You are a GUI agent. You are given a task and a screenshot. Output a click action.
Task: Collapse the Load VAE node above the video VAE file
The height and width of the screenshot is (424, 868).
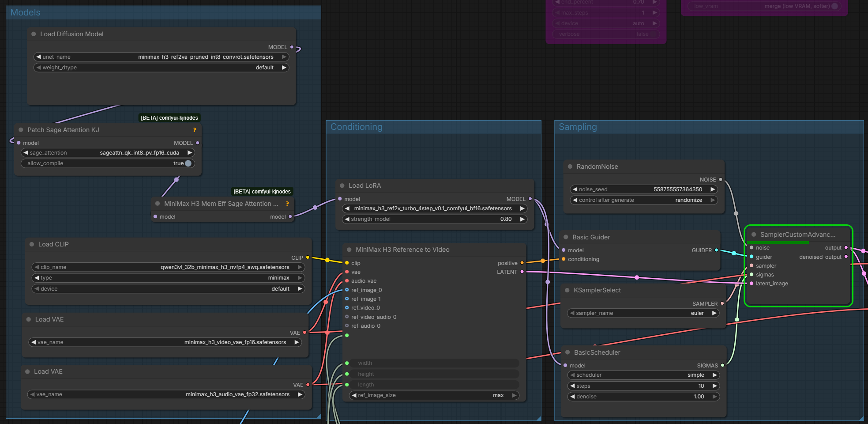[x=29, y=319]
